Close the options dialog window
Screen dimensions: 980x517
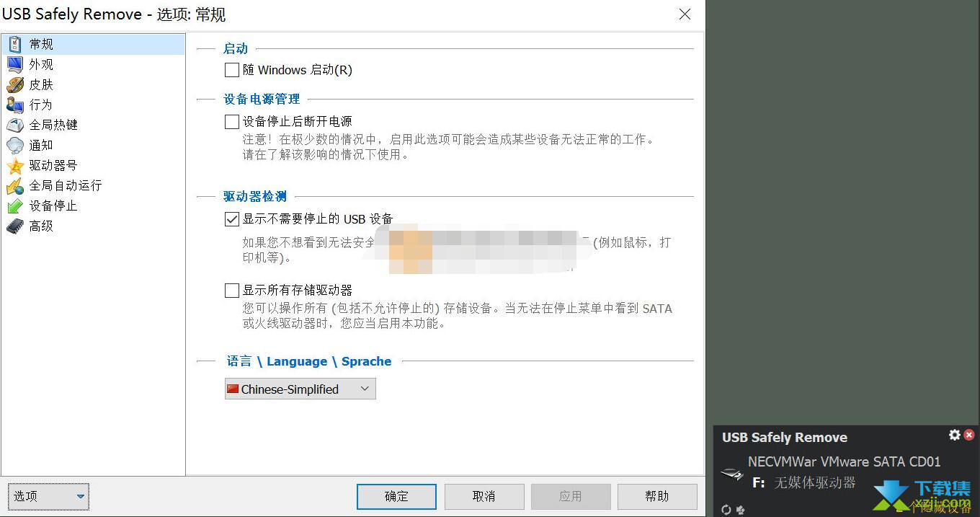pyautogui.click(x=685, y=14)
